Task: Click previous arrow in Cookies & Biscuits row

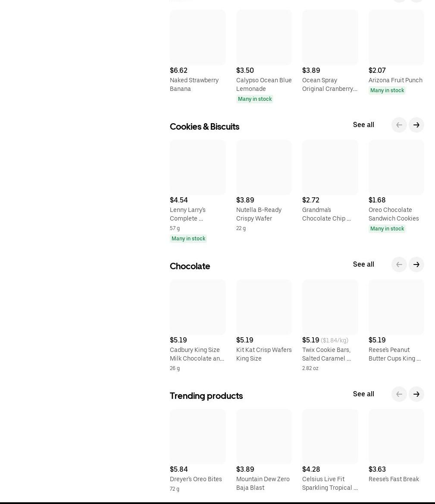Action: 399,125
